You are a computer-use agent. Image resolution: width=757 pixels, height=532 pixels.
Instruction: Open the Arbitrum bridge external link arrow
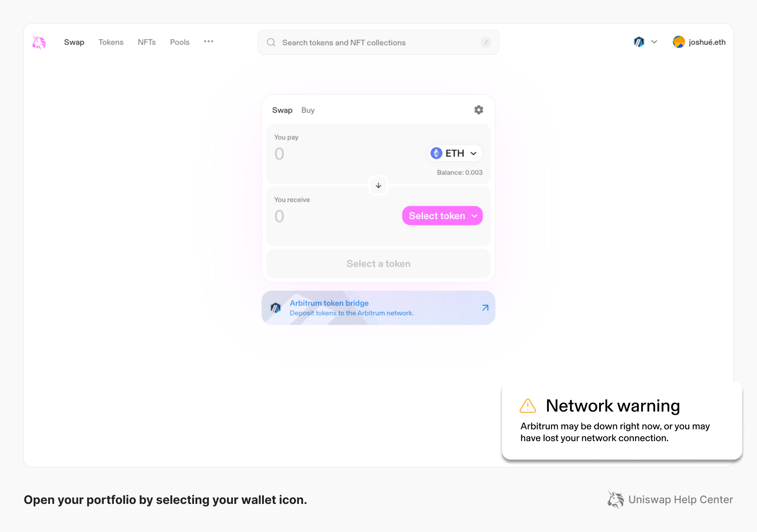coord(485,307)
